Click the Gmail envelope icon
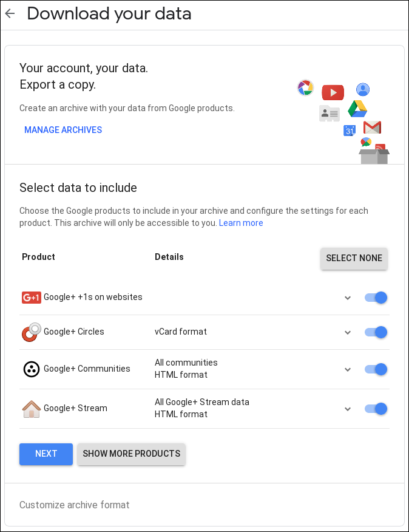 372,128
